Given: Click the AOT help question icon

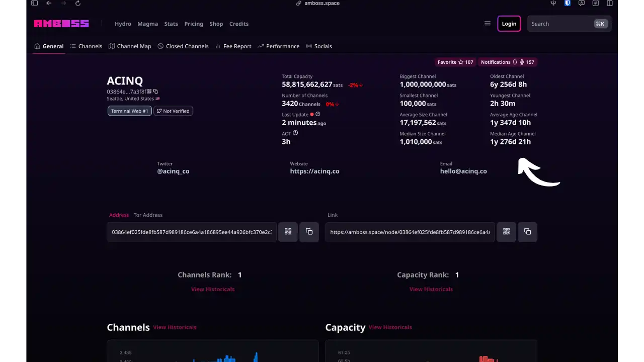Looking at the screenshot, I should point(295,133).
